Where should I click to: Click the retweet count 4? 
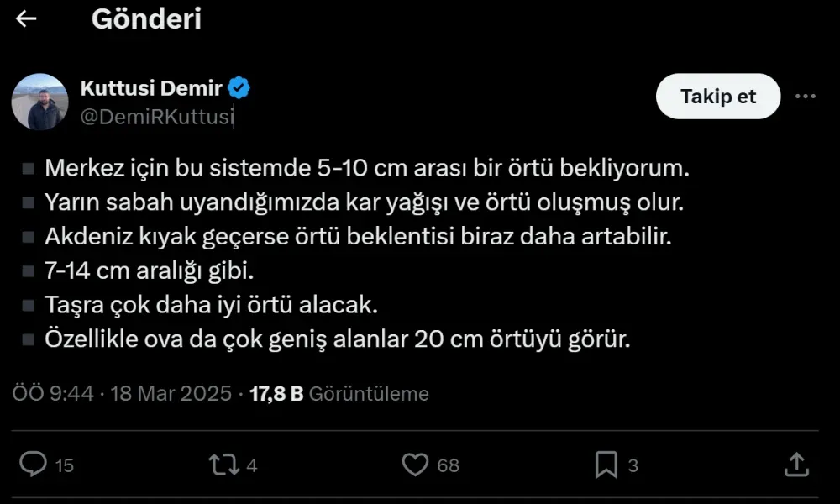tap(253, 465)
